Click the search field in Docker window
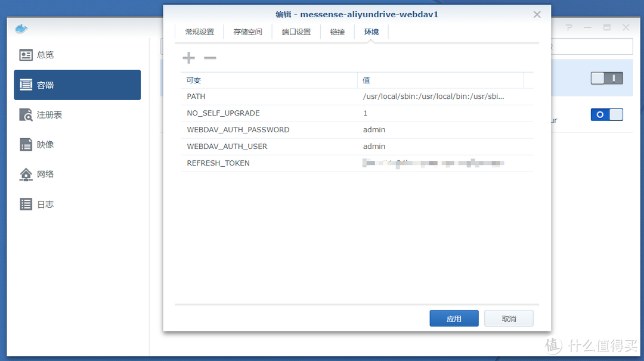This screenshot has height=361, width=644. (592, 46)
